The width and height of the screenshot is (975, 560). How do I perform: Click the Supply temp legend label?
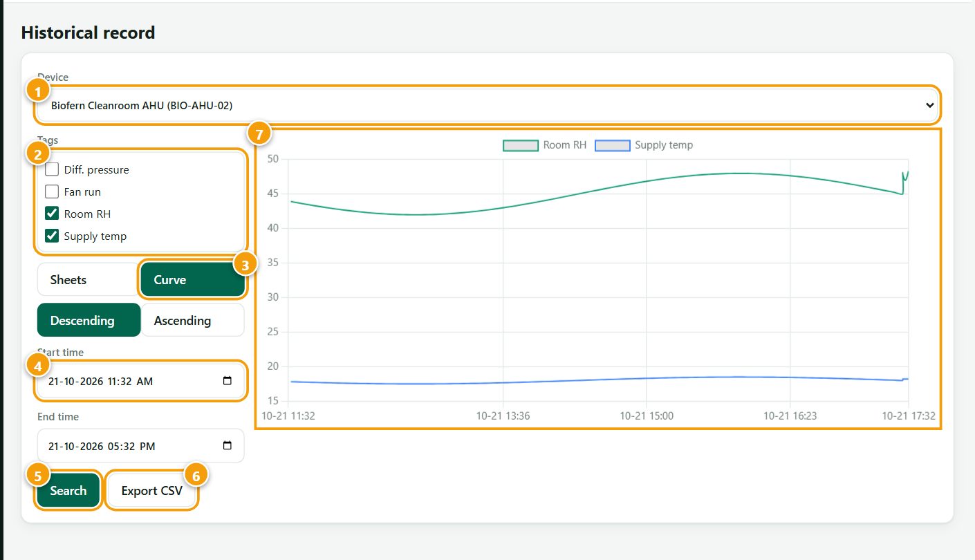tap(664, 145)
